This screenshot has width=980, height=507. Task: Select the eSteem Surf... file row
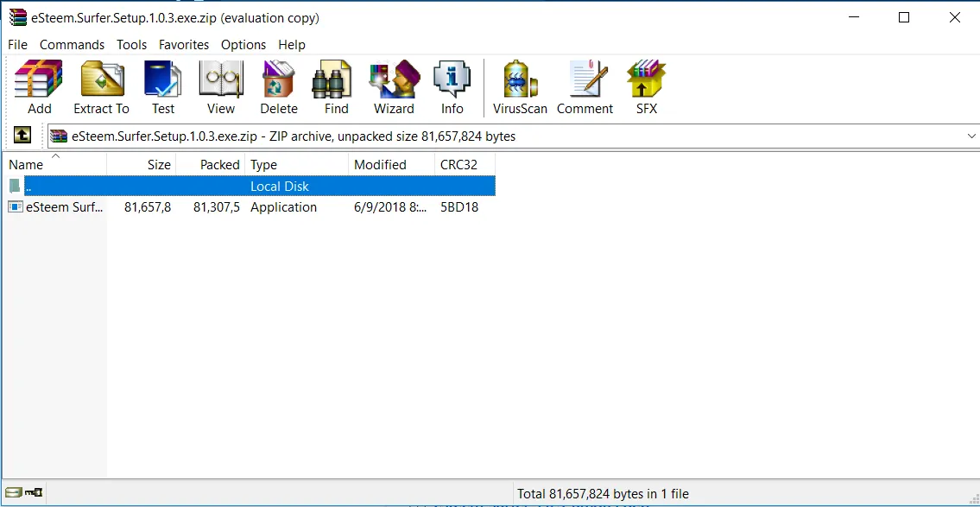(250, 207)
